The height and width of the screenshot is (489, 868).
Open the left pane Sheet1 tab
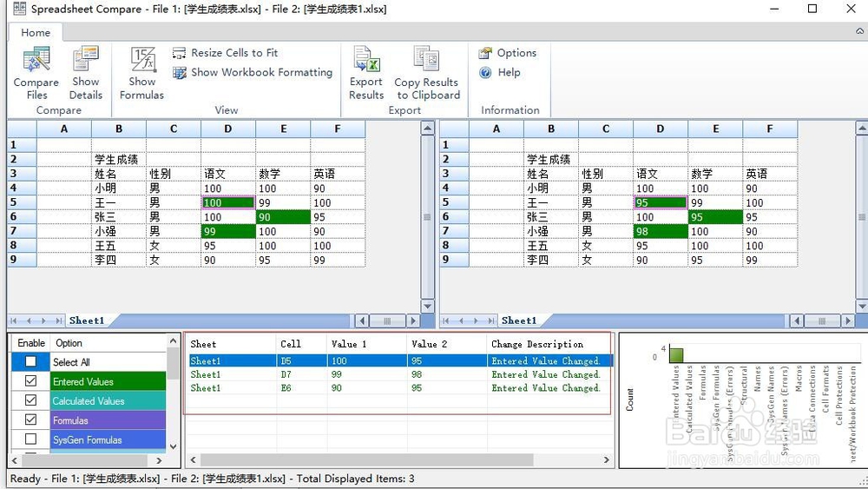coord(86,320)
